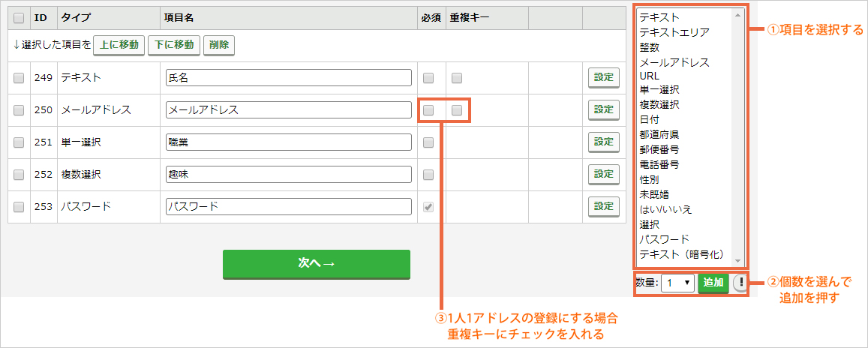Open 設定 for the 趣味 row

603,174
